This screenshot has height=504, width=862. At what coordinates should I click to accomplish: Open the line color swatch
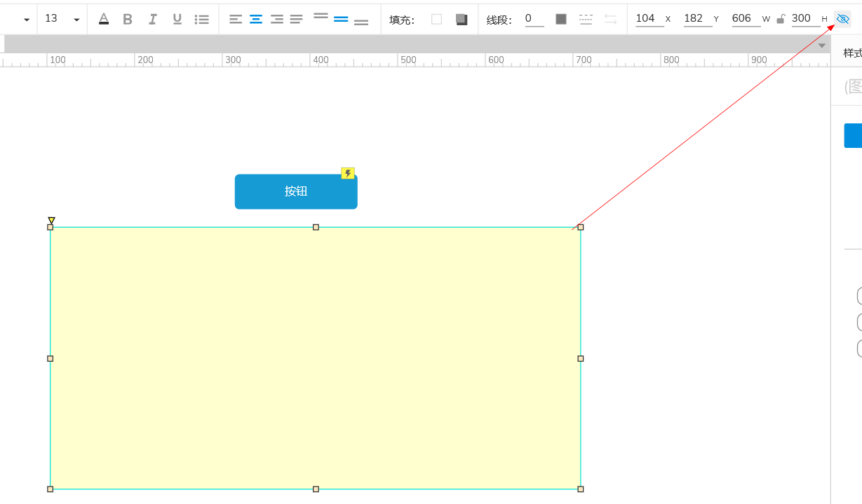tap(561, 19)
